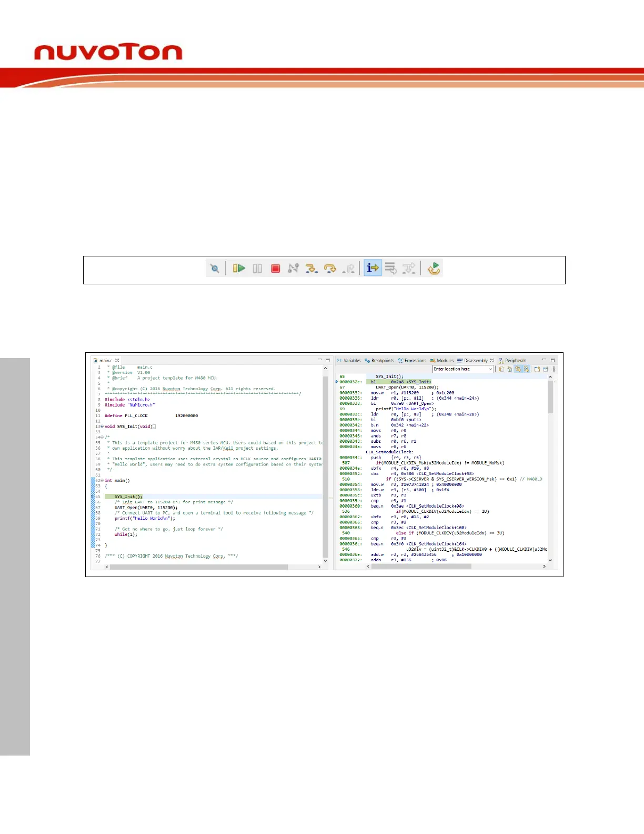Click the printf("Hello World\n"); source line

pos(145,518)
